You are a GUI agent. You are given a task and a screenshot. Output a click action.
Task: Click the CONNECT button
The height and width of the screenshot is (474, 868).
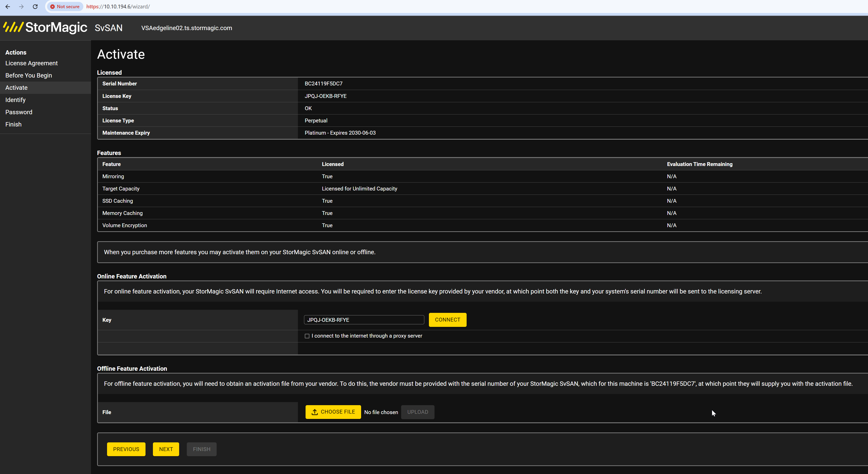[x=448, y=320]
